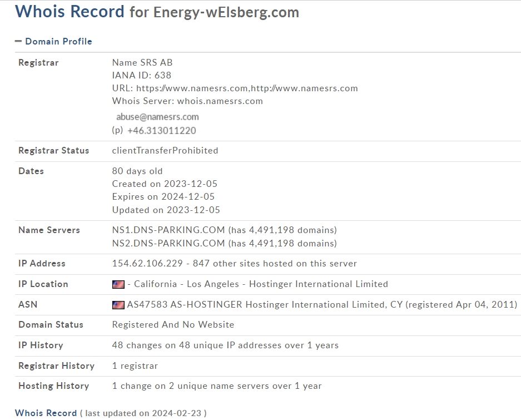Screen dimensions: 521x420
Task: Click the AS47583 AS-HOSTINGER ASN value
Action: pyautogui.click(x=322, y=305)
